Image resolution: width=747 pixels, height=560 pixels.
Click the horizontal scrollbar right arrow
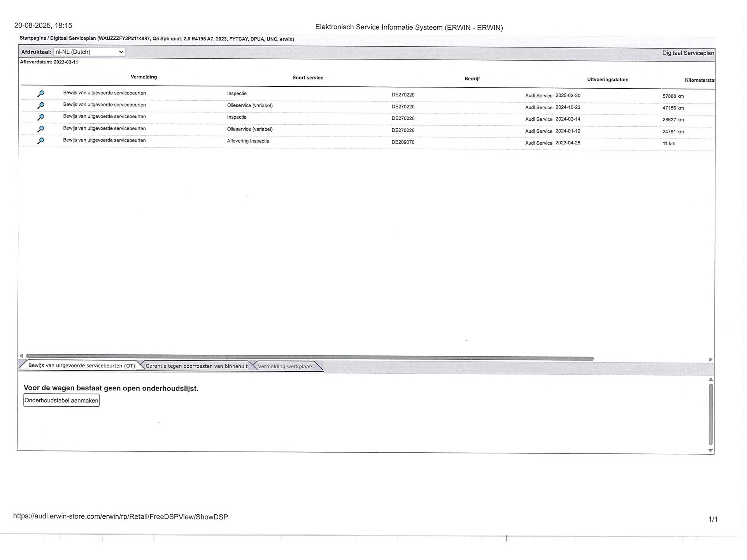coord(711,360)
